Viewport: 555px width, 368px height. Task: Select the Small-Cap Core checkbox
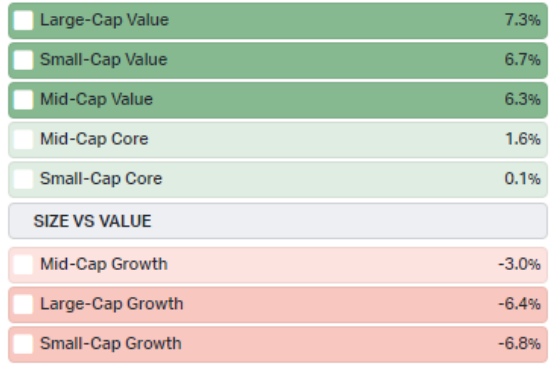(23, 179)
